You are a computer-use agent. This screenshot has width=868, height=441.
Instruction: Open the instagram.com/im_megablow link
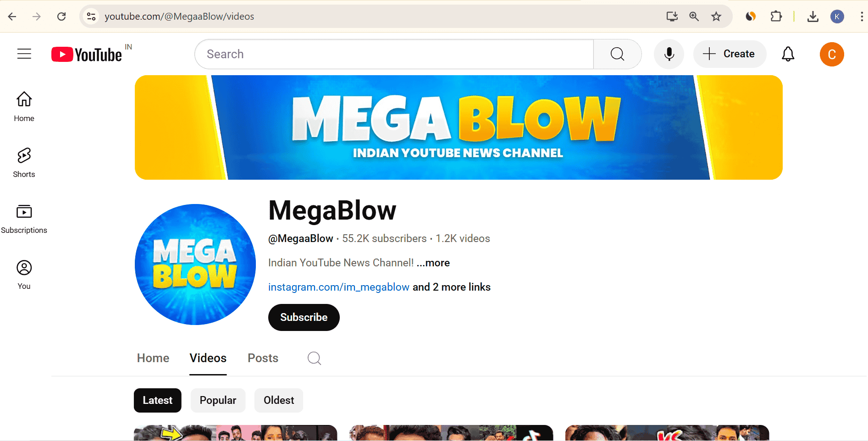pos(338,287)
